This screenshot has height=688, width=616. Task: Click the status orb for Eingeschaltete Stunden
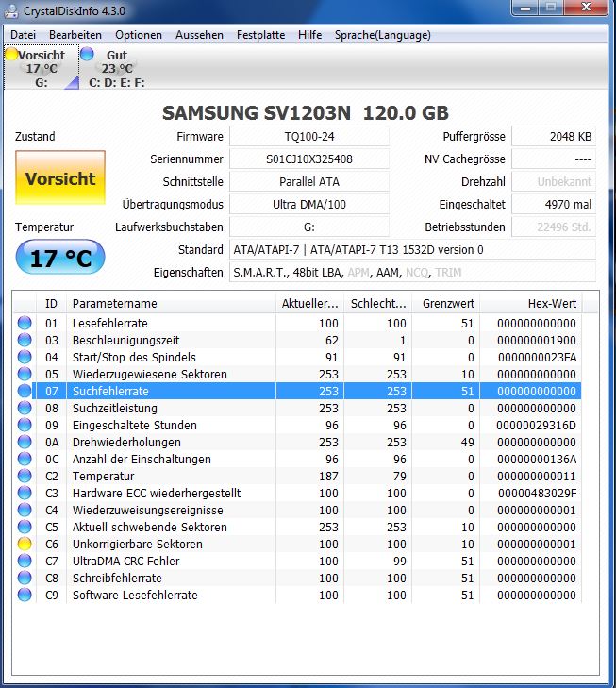(25, 426)
